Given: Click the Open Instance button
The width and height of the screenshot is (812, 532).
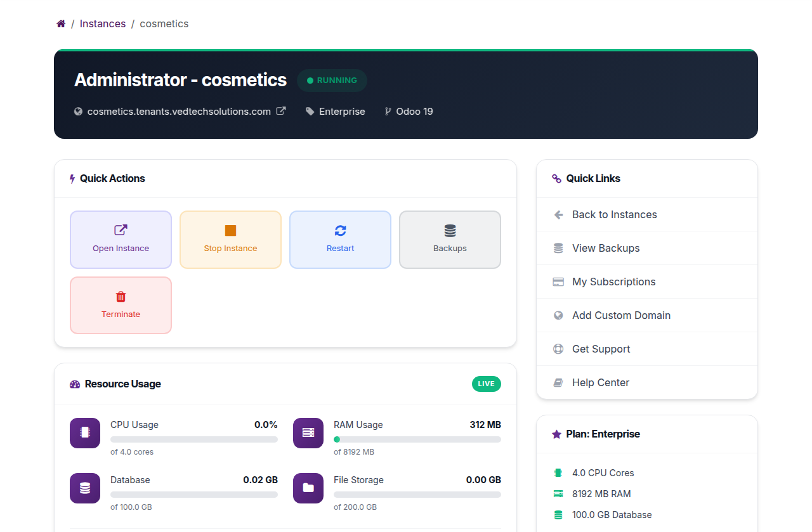Looking at the screenshot, I should click(121, 240).
